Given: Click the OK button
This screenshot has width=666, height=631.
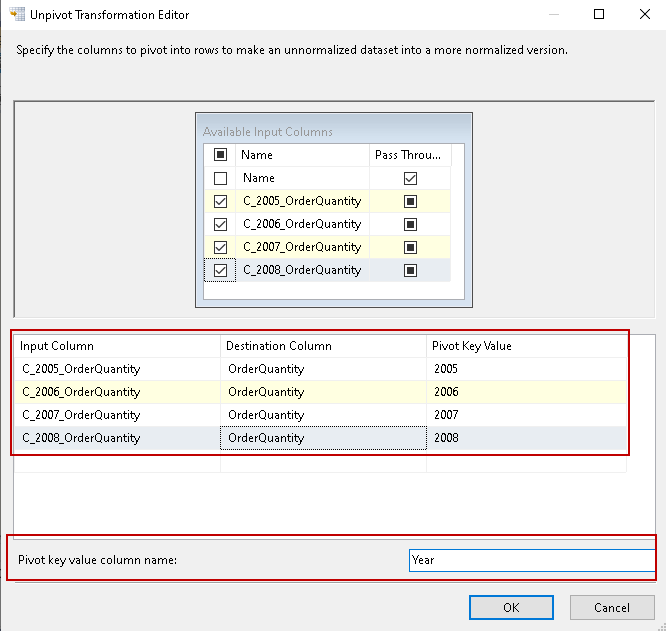Looking at the screenshot, I should click(511, 607).
